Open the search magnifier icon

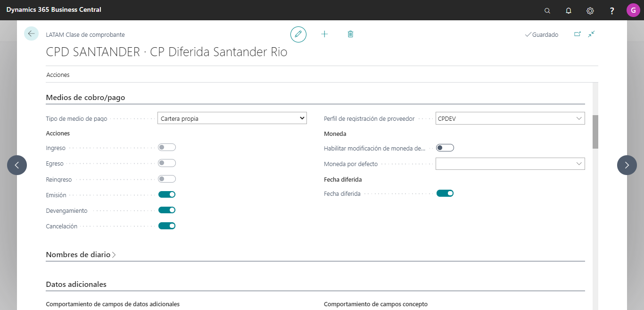pyautogui.click(x=547, y=10)
